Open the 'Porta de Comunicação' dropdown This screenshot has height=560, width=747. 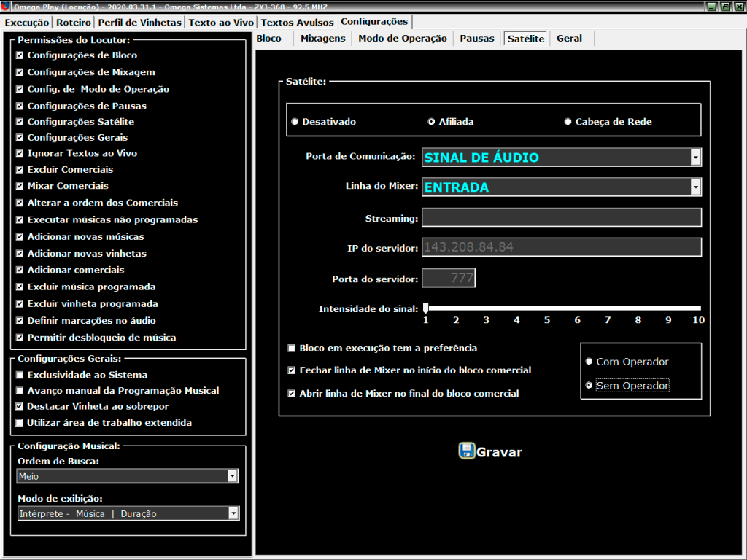click(x=695, y=157)
